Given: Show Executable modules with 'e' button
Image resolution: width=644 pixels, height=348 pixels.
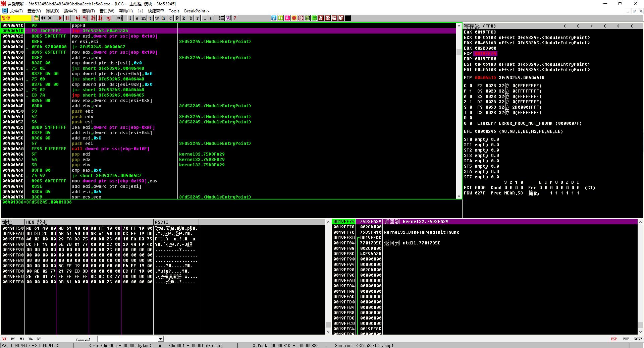Looking at the screenshot, I should pyautogui.click(x=137, y=18).
